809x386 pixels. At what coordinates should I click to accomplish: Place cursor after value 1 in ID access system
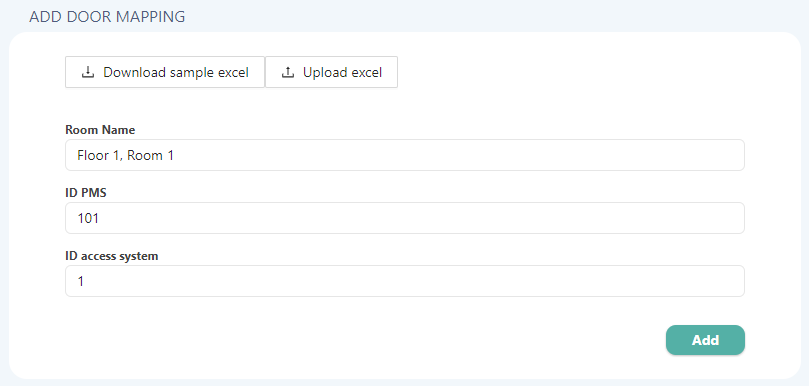[85, 282]
